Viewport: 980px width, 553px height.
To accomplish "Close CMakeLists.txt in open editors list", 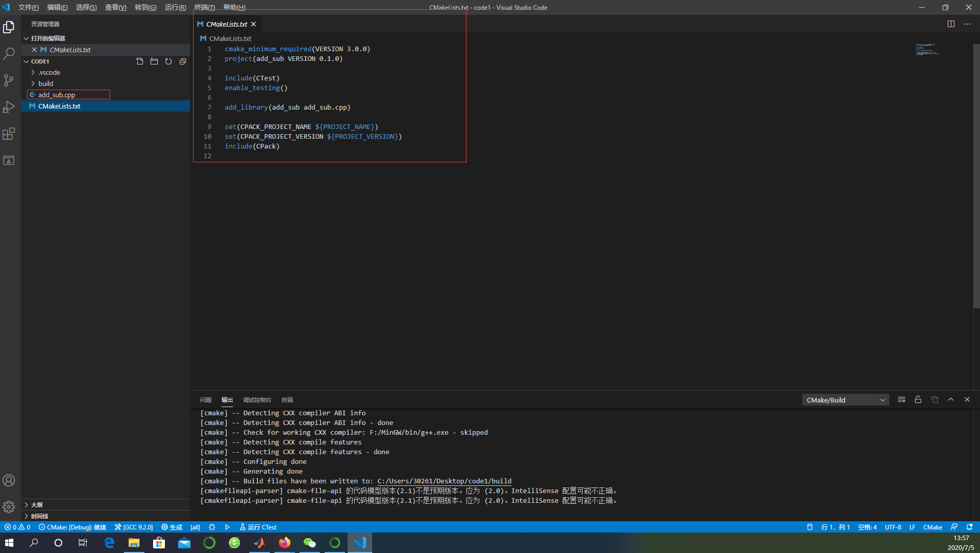I will pos(34,50).
